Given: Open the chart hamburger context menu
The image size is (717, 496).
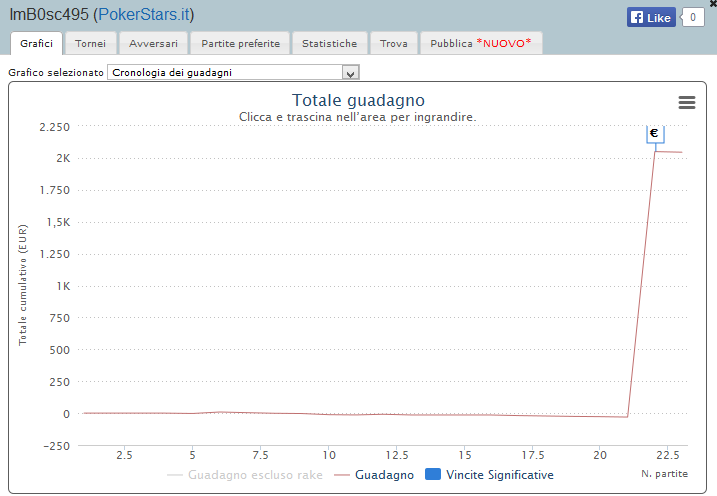Looking at the screenshot, I should pos(686,103).
